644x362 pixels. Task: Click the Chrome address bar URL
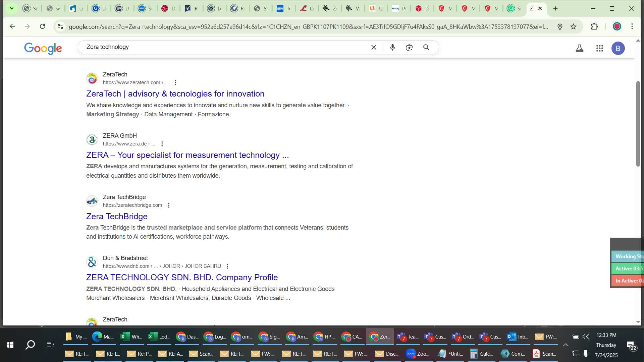(309, 26)
